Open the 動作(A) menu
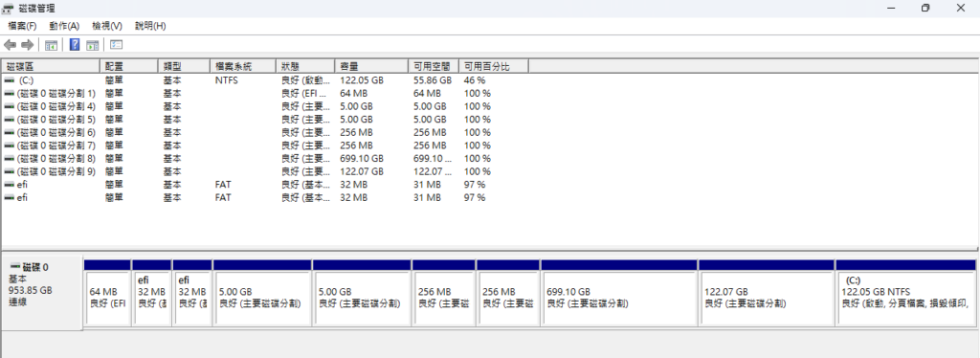980x358 pixels. (x=64, y=26)
